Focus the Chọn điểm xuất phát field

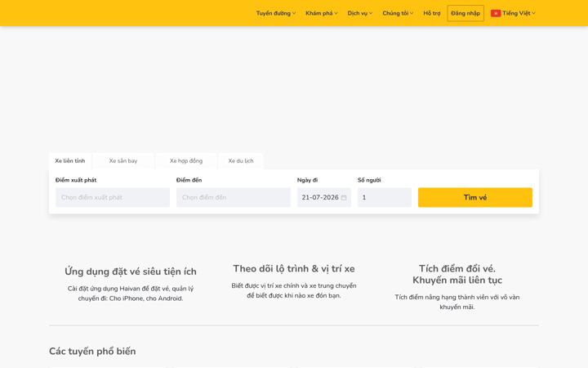click(113, 198)
